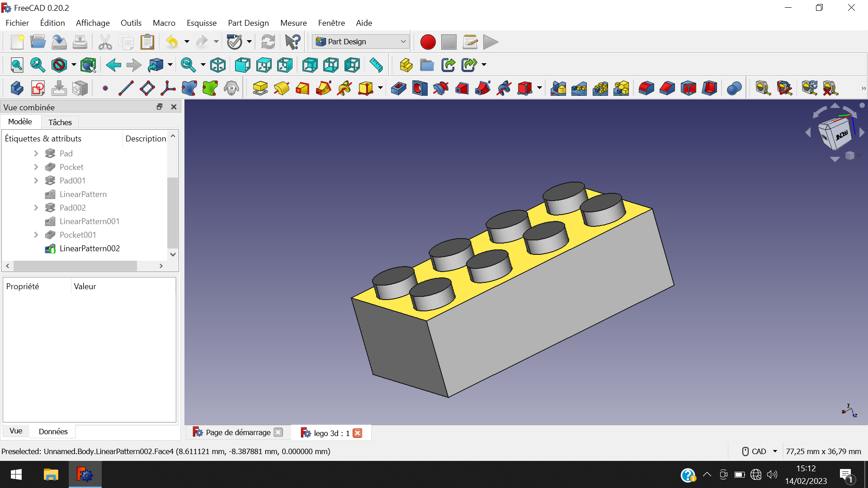Viewport: 868px width, 488px height.
Task: Switch to front view icon
Action: pos(242,65)
